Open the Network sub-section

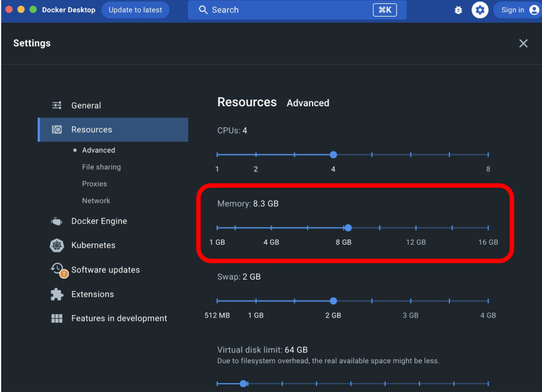click(96, 200)
